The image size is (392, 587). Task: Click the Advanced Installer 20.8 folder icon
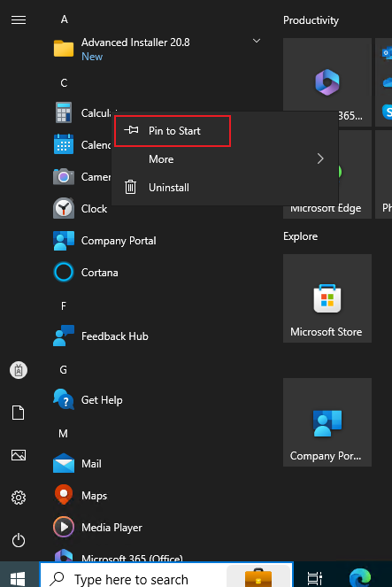pos(64,49)
